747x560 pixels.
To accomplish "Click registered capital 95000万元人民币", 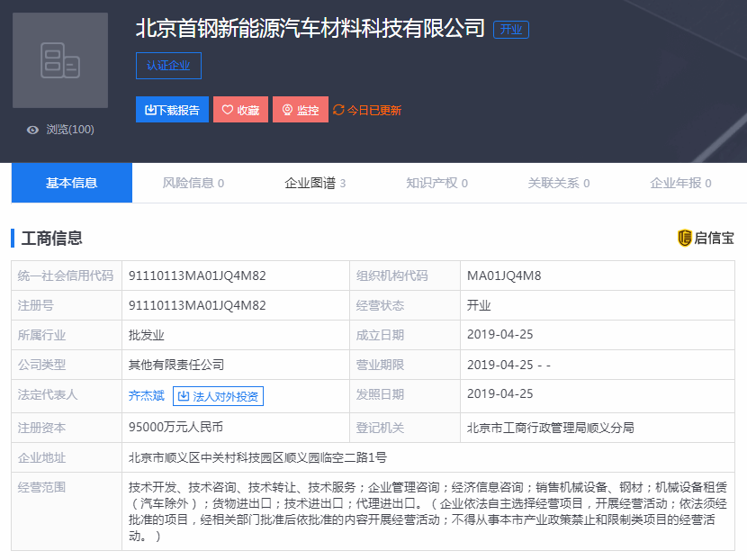I will (175, 427).
